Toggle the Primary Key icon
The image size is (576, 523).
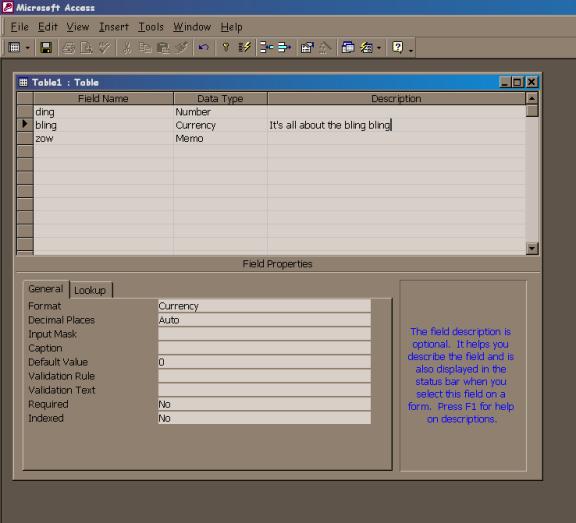[226, 48]
